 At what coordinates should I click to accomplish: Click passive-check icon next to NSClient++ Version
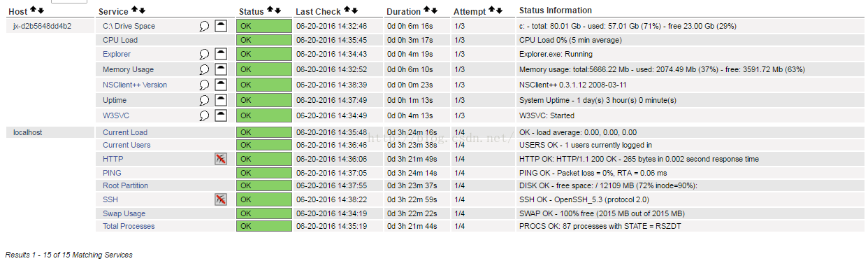(x=221, y=85)
